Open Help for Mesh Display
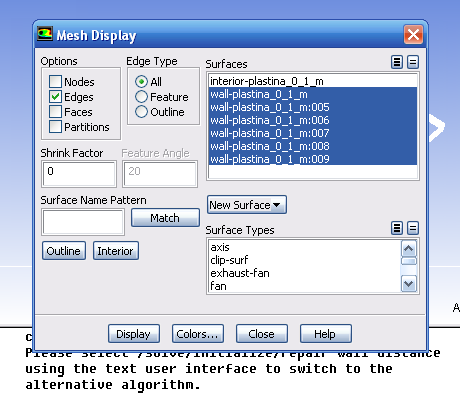460x396 pixels. pos(326,334)
